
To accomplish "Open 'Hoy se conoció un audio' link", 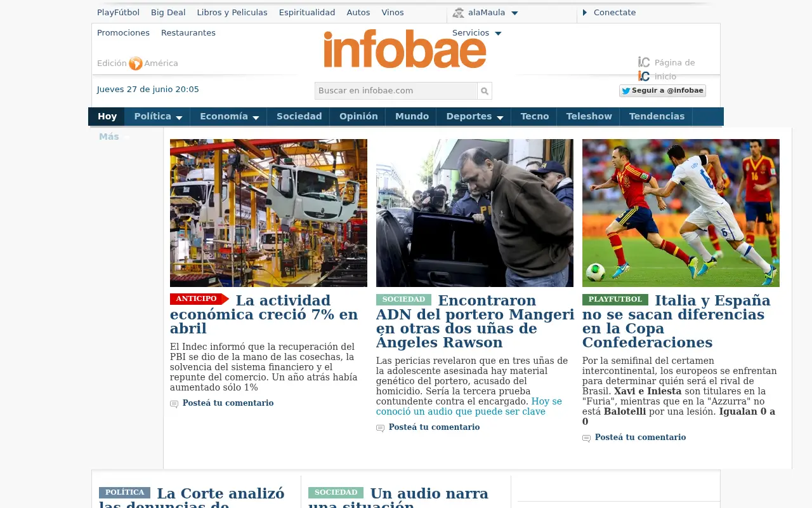I will (469, 406).
